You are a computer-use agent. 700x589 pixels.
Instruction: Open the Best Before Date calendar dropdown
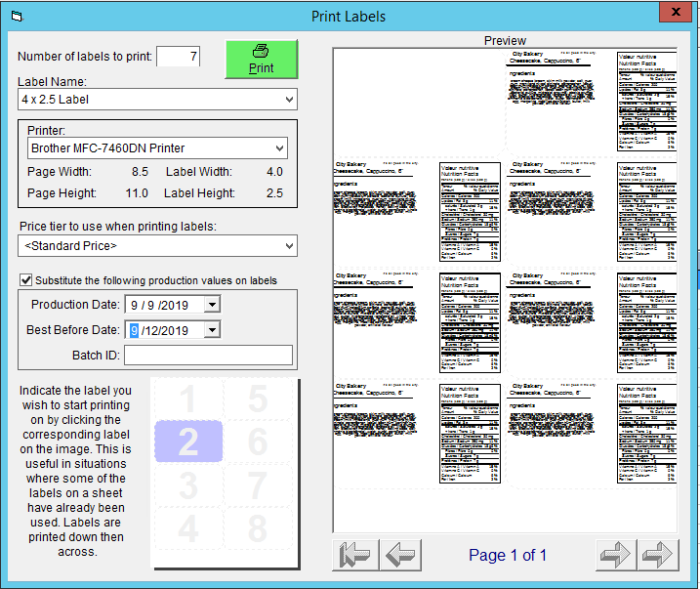[213, 330]
